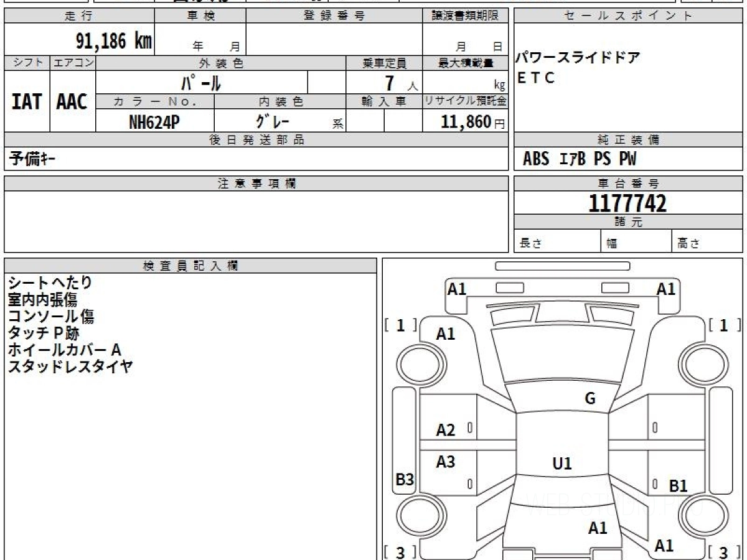This screenshot has width=747, height=560.
Task: Select the 91,186 km mileage value
Action: (114, 41)
